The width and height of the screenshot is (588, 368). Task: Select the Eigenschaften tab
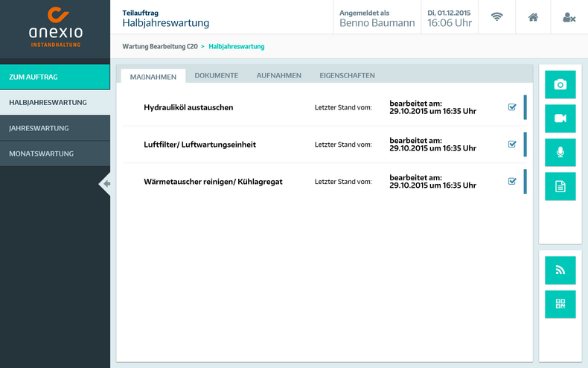point(347,75)
